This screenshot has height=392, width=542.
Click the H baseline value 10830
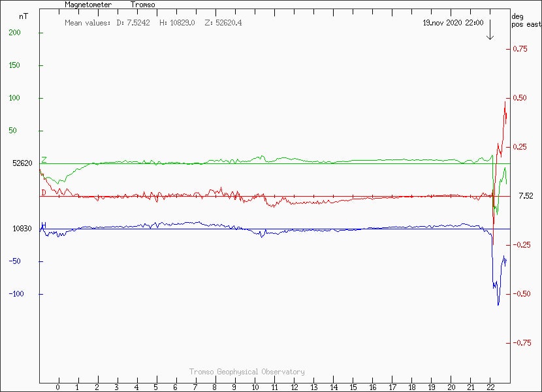tap(22, 229)
